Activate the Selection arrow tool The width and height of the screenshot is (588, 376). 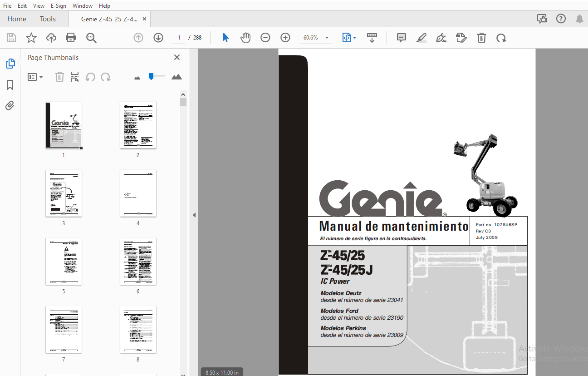pyautogui.click(x=225, y=38)
